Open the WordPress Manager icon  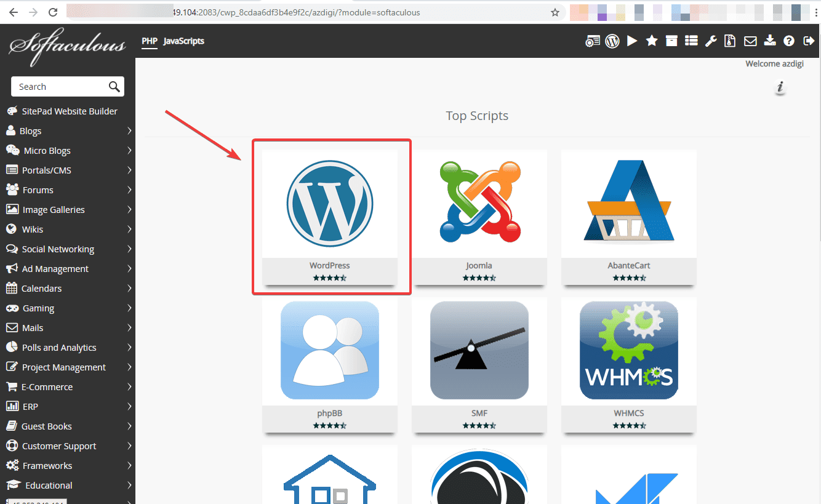(x=612, y=41)
